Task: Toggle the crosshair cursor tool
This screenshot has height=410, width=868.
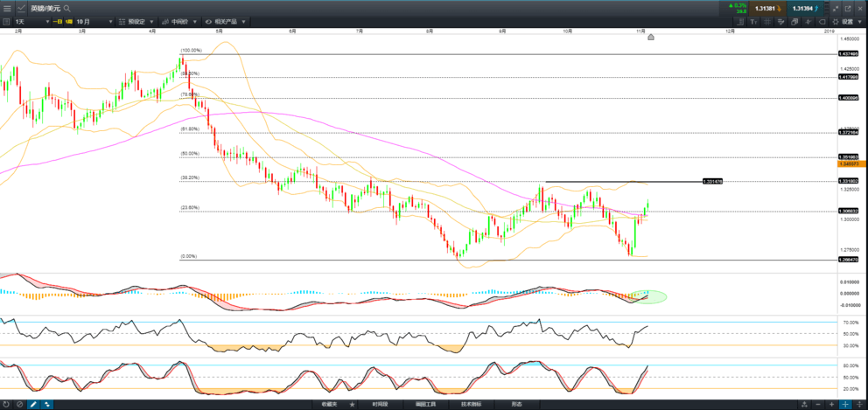Action: click(808, 22)
